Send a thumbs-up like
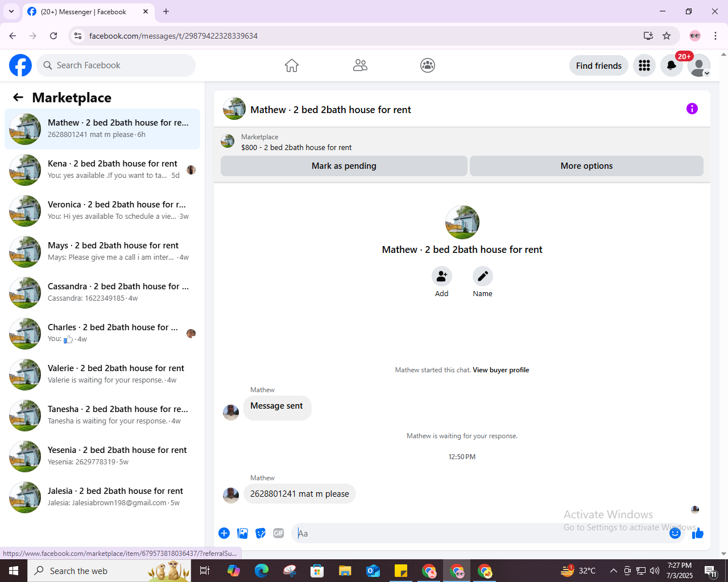Screen dimensions: 728x582 tap(698, 533)
